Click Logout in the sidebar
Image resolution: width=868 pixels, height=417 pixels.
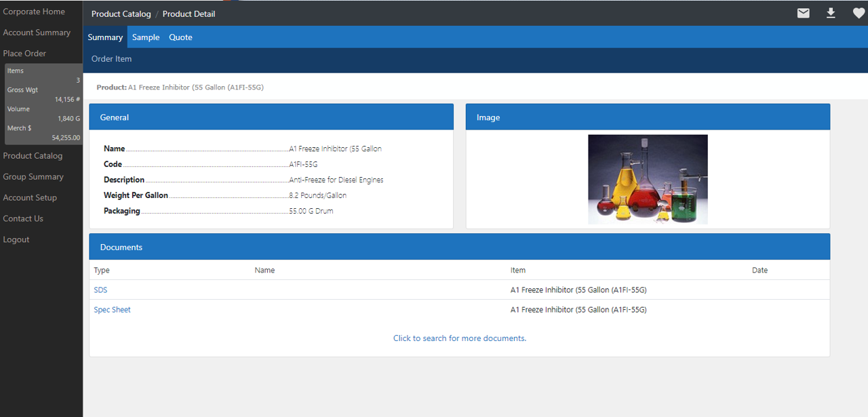(x=16, y=239)
